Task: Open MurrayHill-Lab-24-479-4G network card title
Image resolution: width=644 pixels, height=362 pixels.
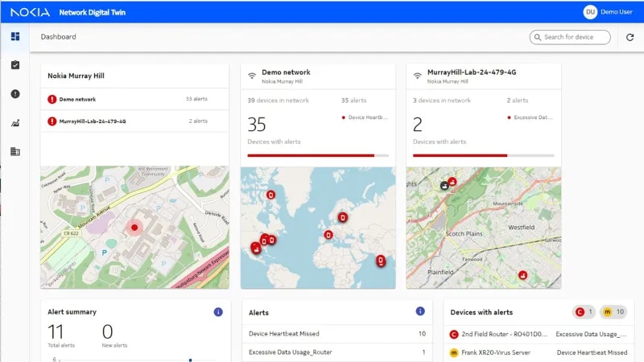Action: (x=472, y=72)
